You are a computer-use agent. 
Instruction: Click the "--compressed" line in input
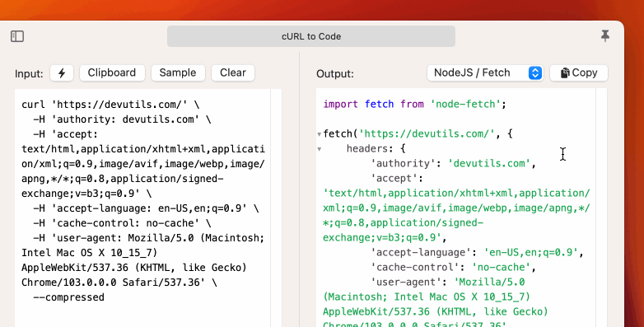point(68,297)
